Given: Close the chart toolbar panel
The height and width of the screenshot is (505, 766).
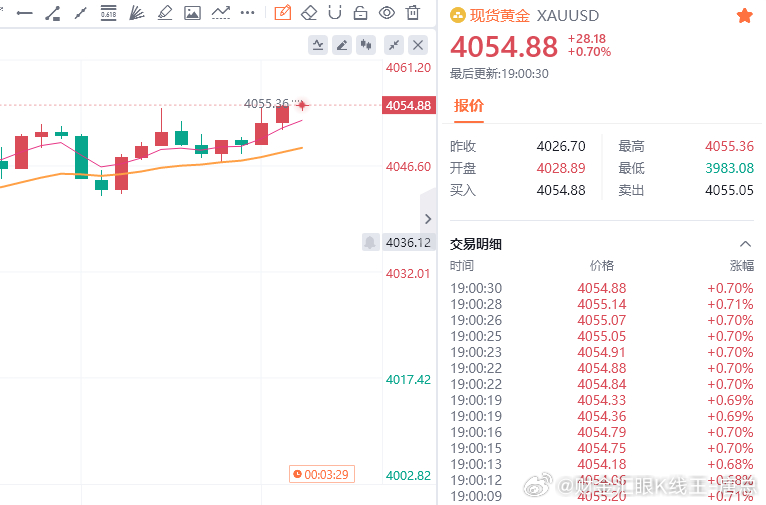Looking at the screenshot, I should tap(418, 45).
